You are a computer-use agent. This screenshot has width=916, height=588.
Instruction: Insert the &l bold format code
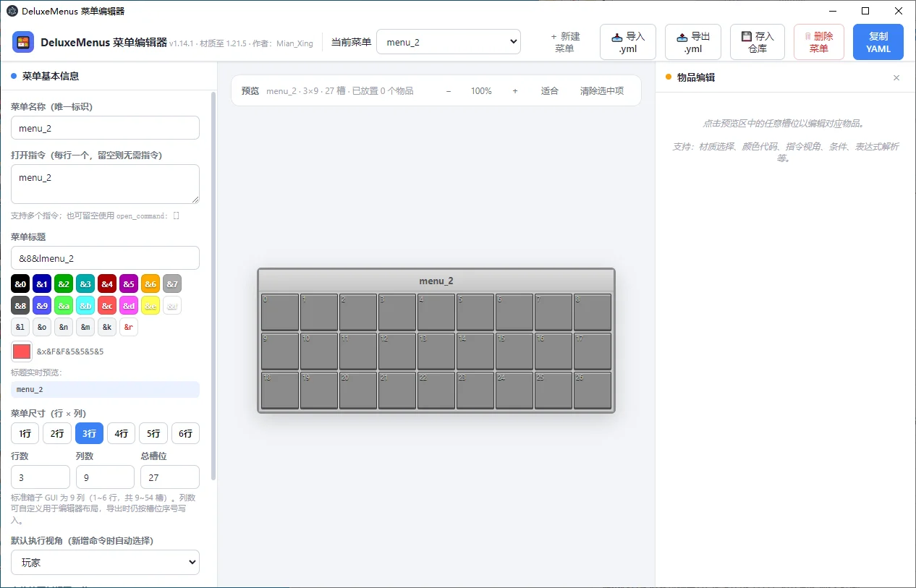(x=20, y=327)
